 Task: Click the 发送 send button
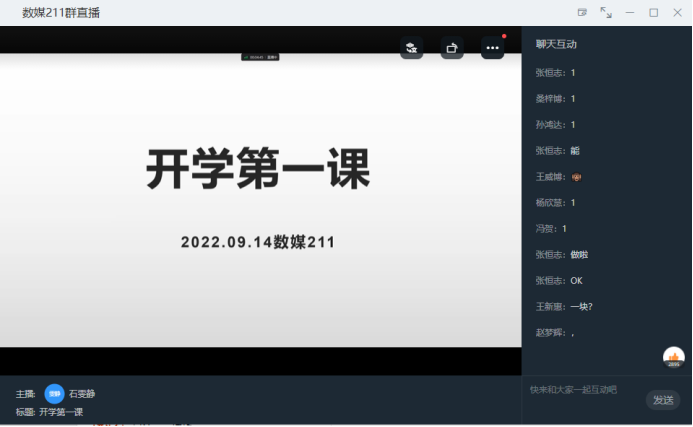point(663,400)
